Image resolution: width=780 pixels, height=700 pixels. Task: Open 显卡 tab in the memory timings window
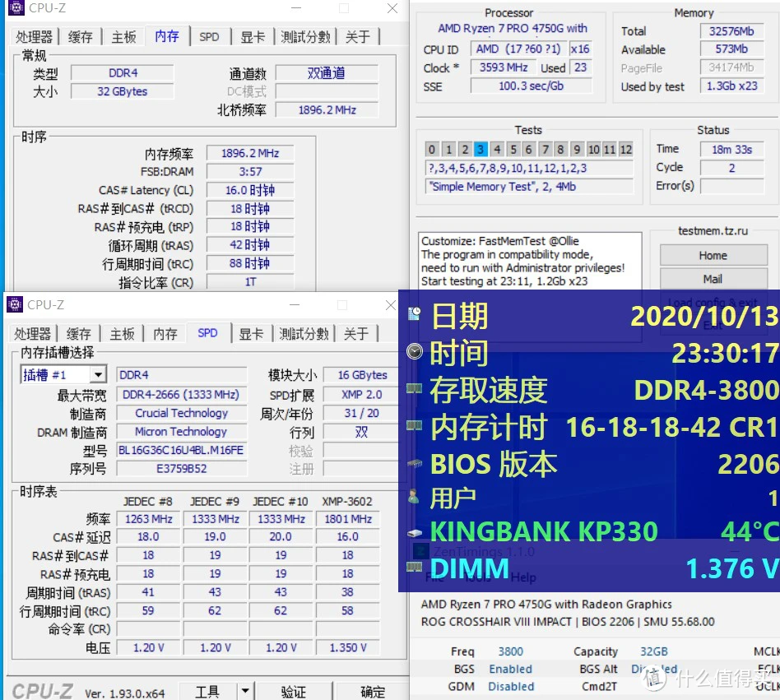click(253, 37)
